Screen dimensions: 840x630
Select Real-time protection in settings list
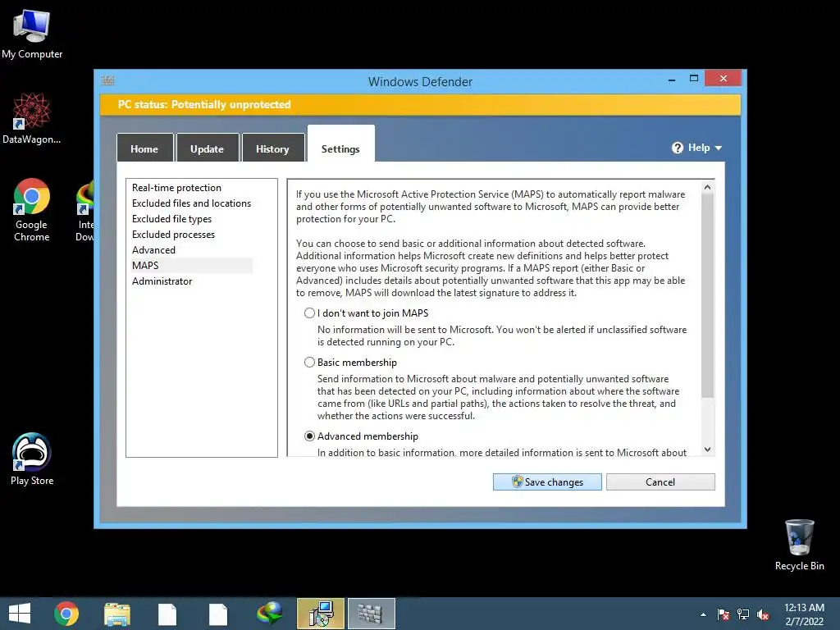(x=177, y=188)
